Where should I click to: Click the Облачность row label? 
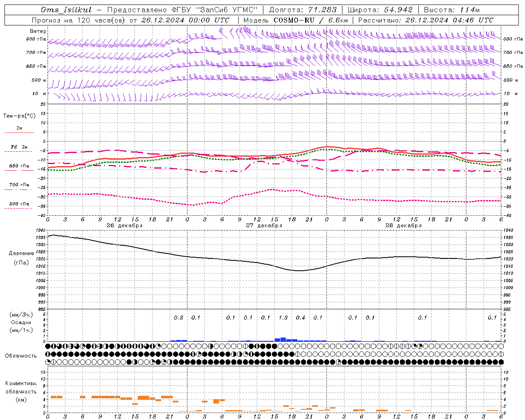pyautogui.click(x=21, y=356)
